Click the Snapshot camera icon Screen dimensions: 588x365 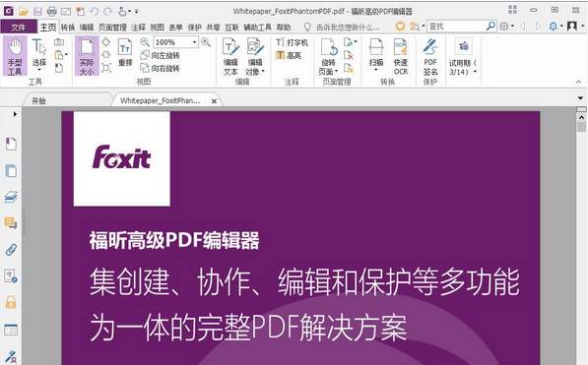(x=59, y=42)
